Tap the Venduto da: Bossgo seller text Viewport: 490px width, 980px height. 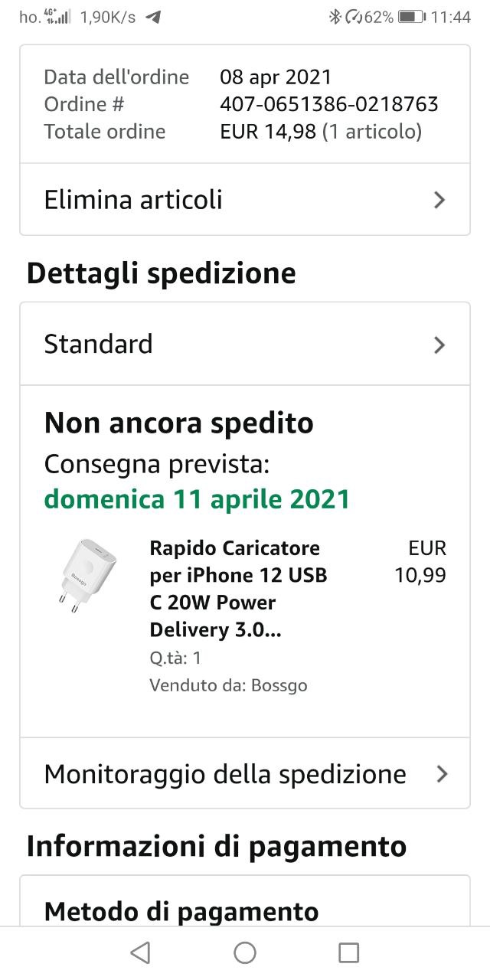click(228, 685)
